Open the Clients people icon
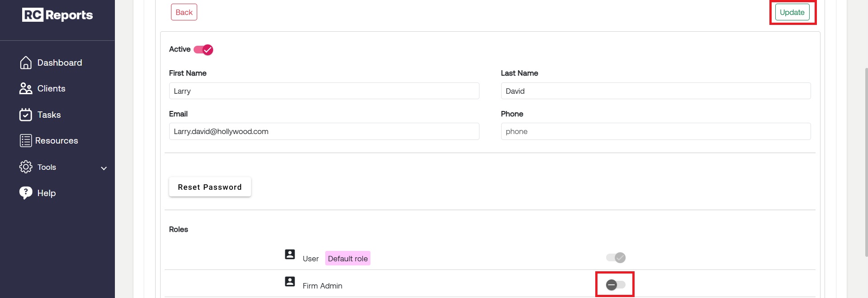This screenshot has width=868, height=298. (x=26, y=88)
